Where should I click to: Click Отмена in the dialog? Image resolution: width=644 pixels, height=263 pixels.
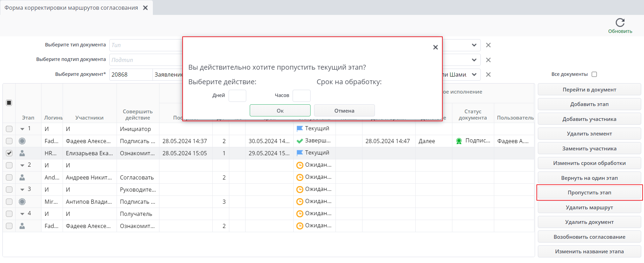[x=344, y=111]
